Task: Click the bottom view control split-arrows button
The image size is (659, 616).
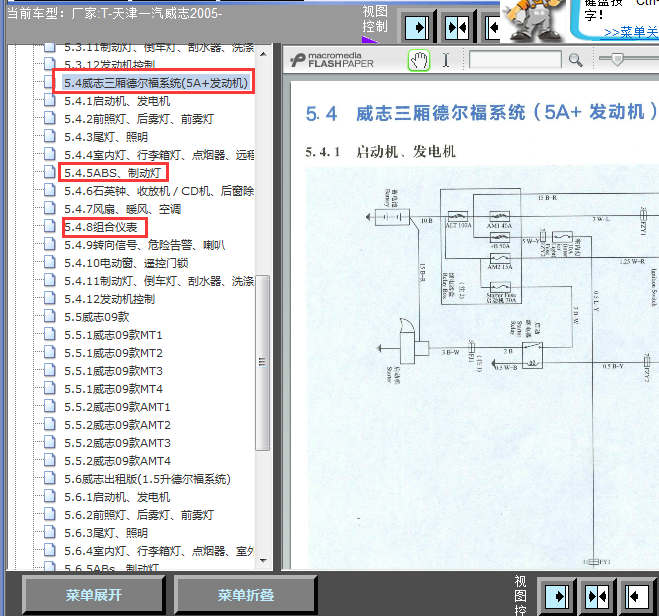Action: click(x=597, y=596)
